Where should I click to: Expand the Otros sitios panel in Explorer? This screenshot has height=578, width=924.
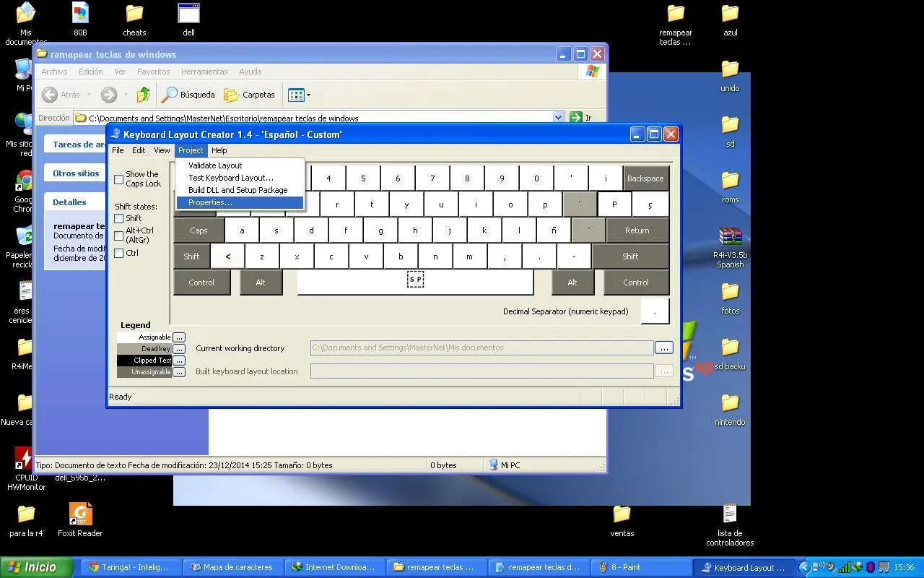(x=76, y=173)
